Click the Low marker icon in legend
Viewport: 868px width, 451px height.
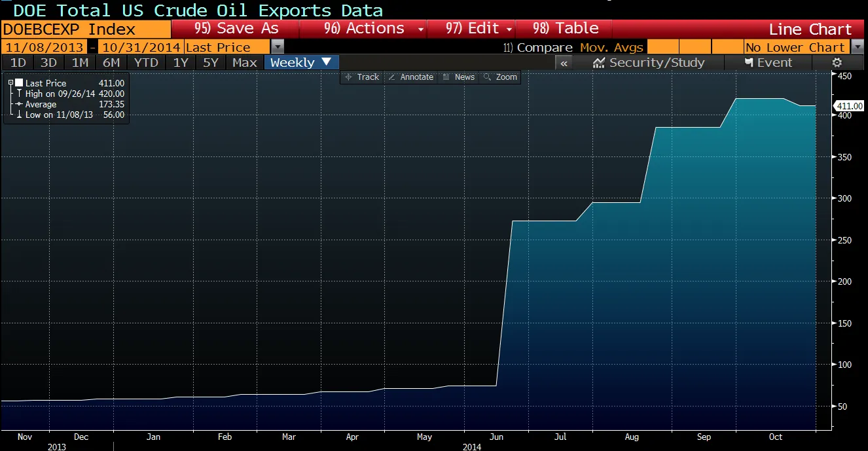tap(19, 115)
